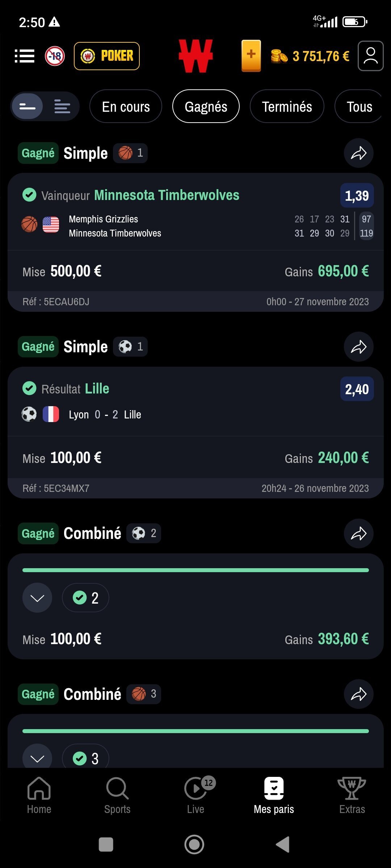Tap the 3 751,76 € account balance

tap(320, 56)
